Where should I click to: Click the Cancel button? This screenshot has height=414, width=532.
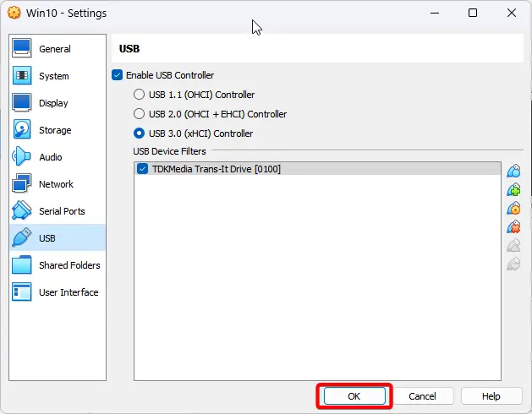pos(422,396)
